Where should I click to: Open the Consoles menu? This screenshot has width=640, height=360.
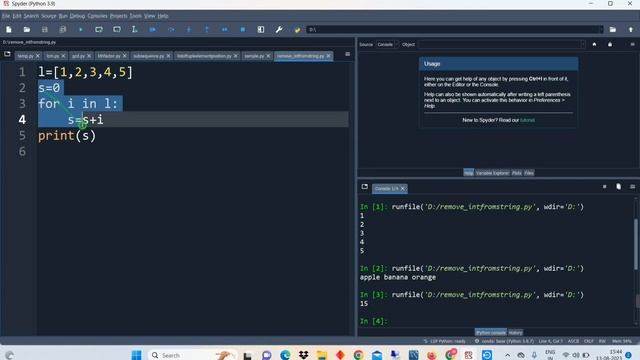[x=98, y=16]
